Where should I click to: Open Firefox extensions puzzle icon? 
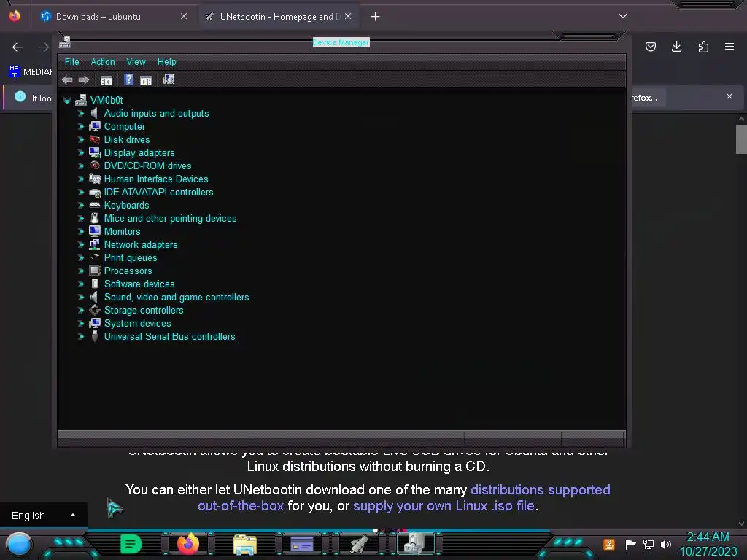point(703,47)
